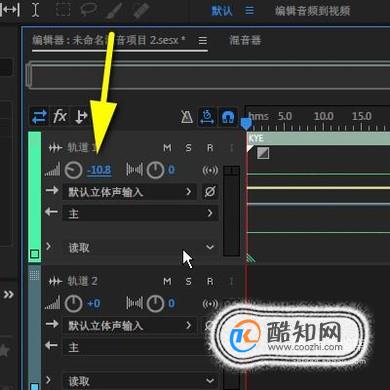This screenshot has width=390, height=390.
Task: Switch to the 混音器 mixer tab
Action: (x=245, y=40)
